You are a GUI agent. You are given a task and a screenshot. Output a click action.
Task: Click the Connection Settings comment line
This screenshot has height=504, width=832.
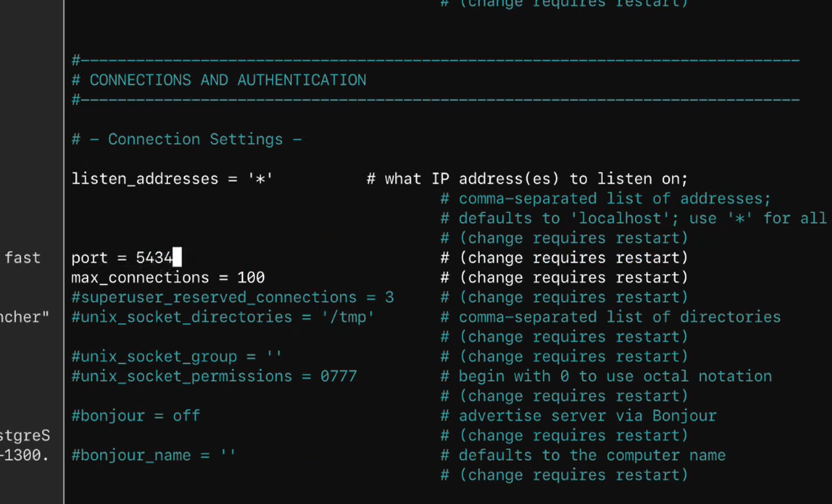[x=196, y=139]
